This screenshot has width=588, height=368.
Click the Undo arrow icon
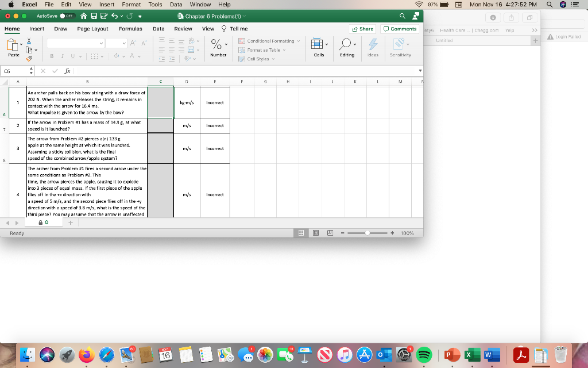[115, 16]
